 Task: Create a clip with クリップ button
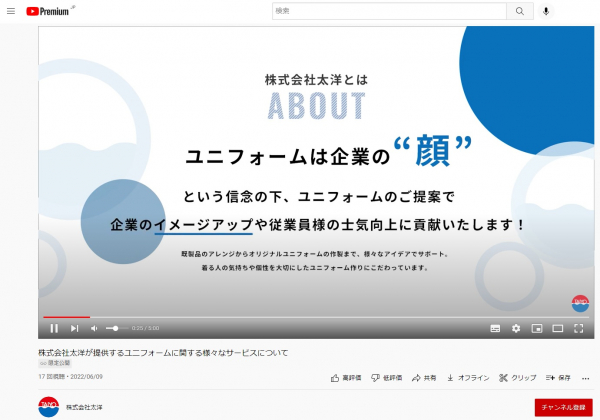[517, 378]
